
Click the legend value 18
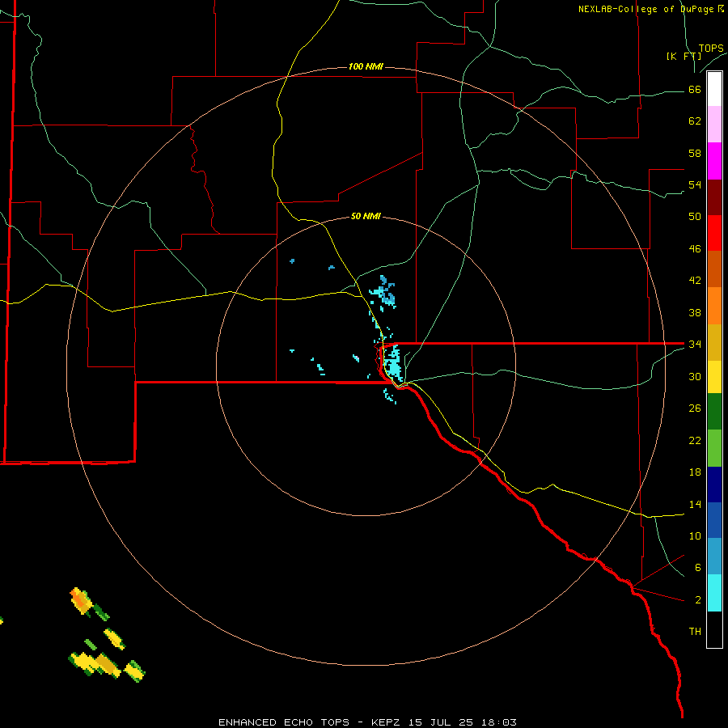[x=695, y=472]
